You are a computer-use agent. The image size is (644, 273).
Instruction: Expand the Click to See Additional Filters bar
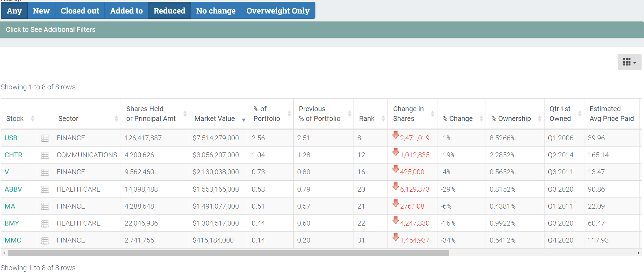pos(51,30)
